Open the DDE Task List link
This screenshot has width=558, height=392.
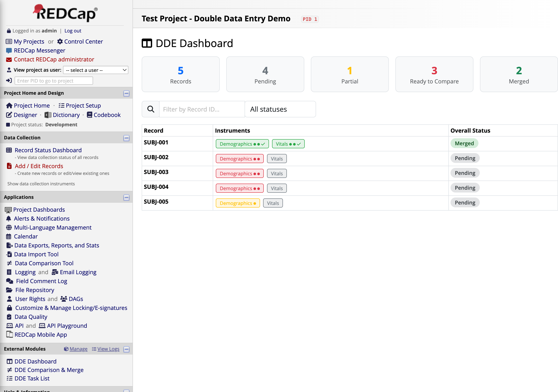(x=32, y=378)
